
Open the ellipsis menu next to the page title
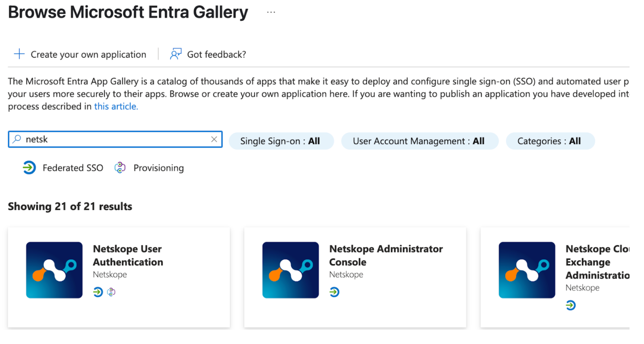click(x=271, y=12)
